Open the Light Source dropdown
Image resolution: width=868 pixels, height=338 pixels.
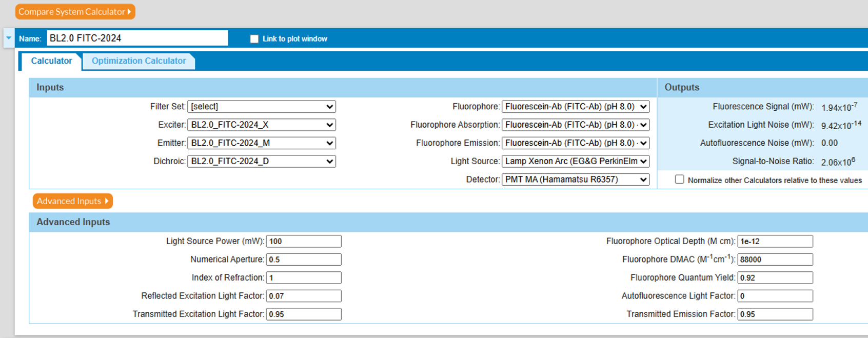(x=575, y=161)
